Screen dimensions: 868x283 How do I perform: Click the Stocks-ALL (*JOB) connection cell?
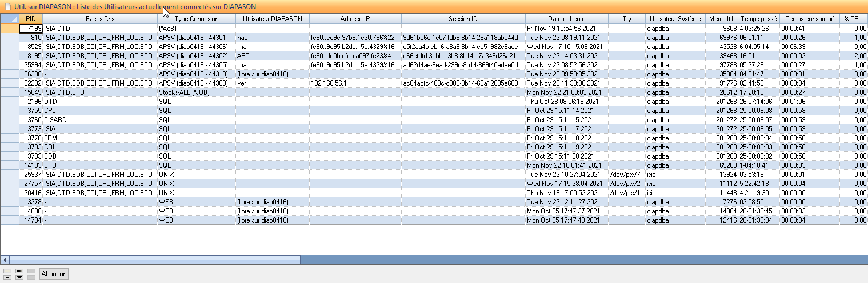pyautogui.click(x=196, y=92)
